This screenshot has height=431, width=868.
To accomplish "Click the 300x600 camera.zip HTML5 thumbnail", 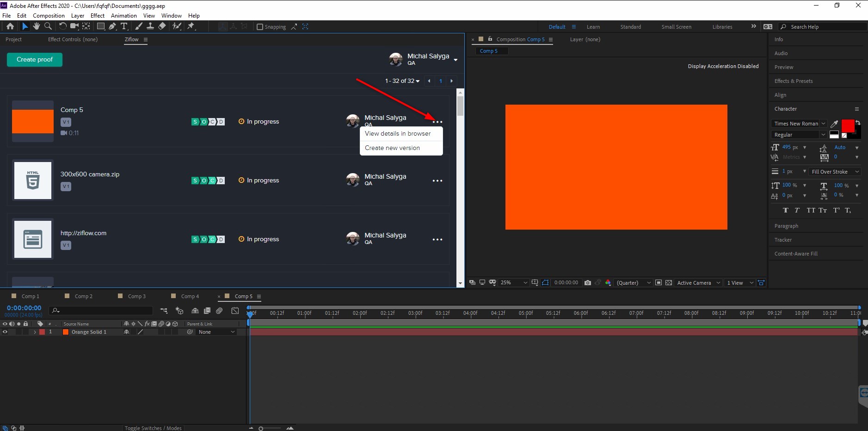I will [x=33, y=180].
